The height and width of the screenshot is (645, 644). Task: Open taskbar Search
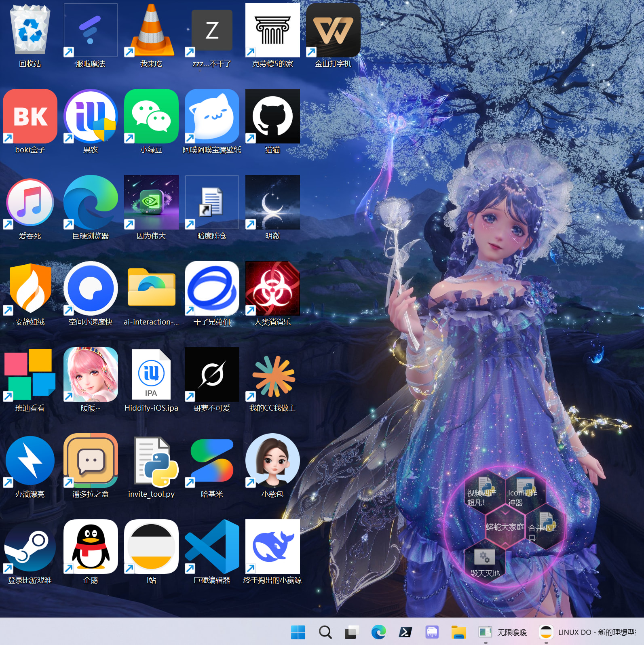click(x=325, y=632)
